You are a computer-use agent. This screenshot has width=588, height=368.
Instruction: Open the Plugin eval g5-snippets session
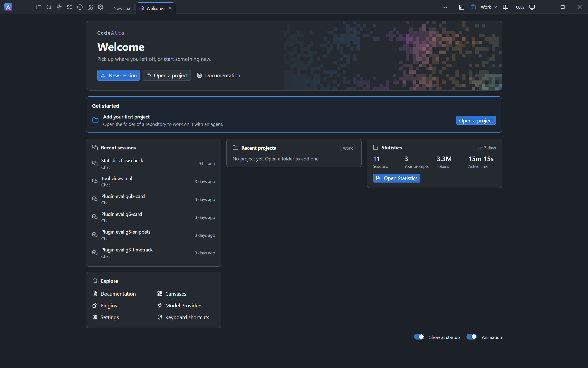[x=154, y=235]
